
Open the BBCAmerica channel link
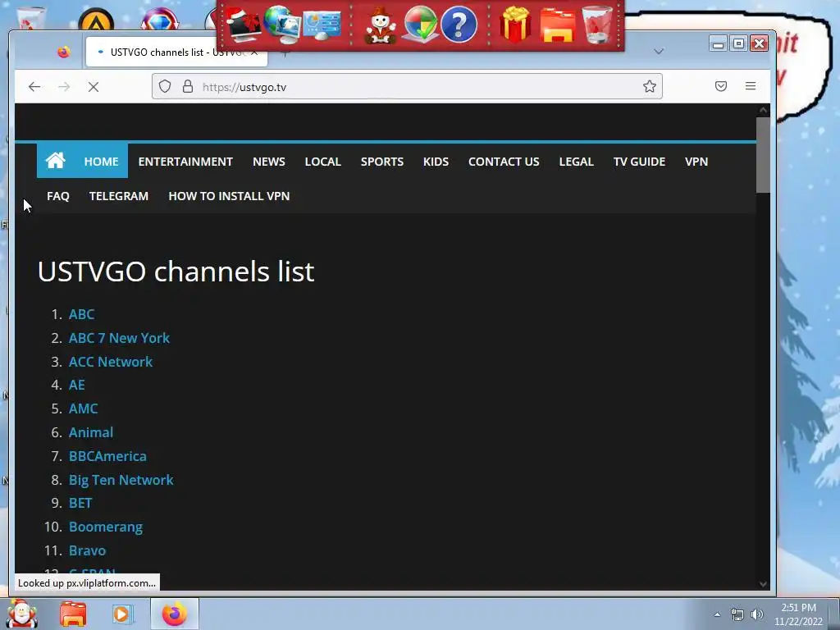pyautogui.click(x=107, y=456)
